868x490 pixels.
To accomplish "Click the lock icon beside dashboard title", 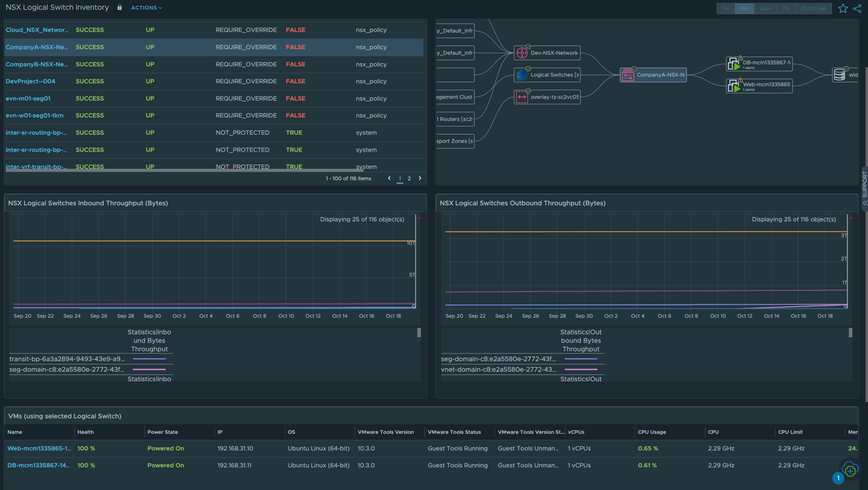I will (x=119, y=7).
